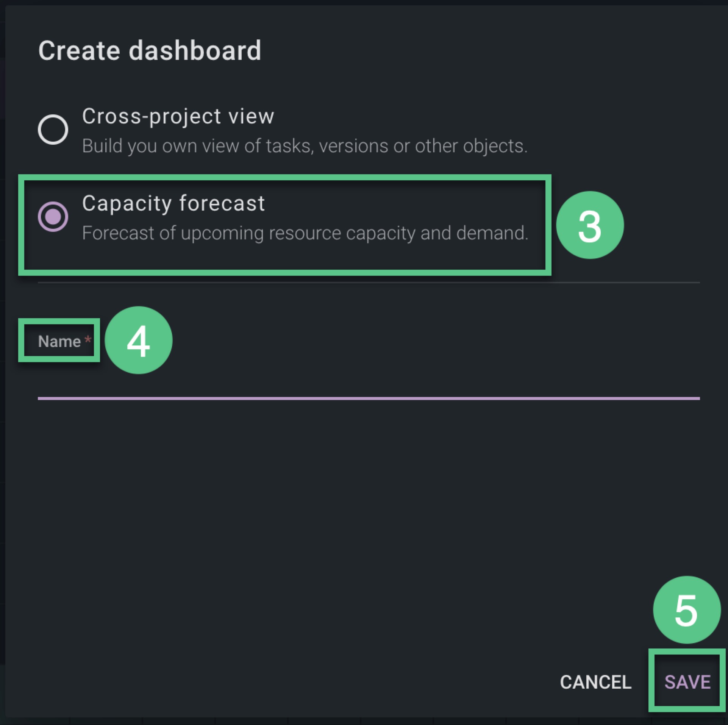728x725 pixels.
Task: Click the Capacity forecast option label
Action: tap(173, 203)
